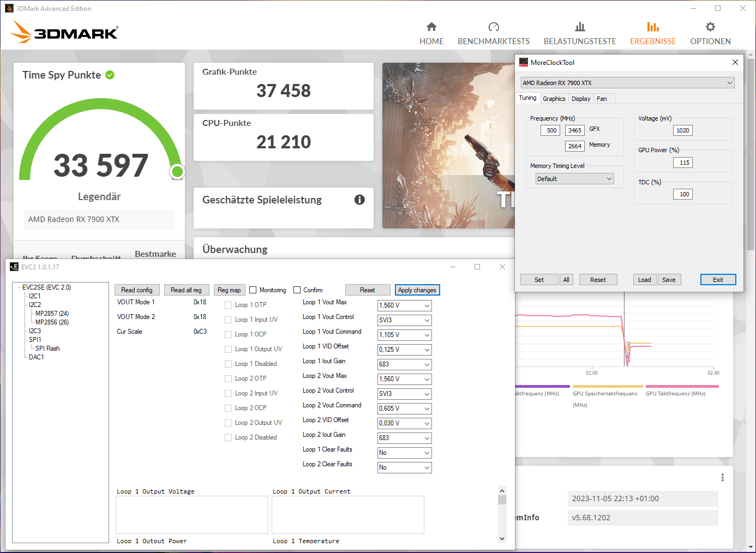Open Optionen gear icon

(x=710, y=27)
